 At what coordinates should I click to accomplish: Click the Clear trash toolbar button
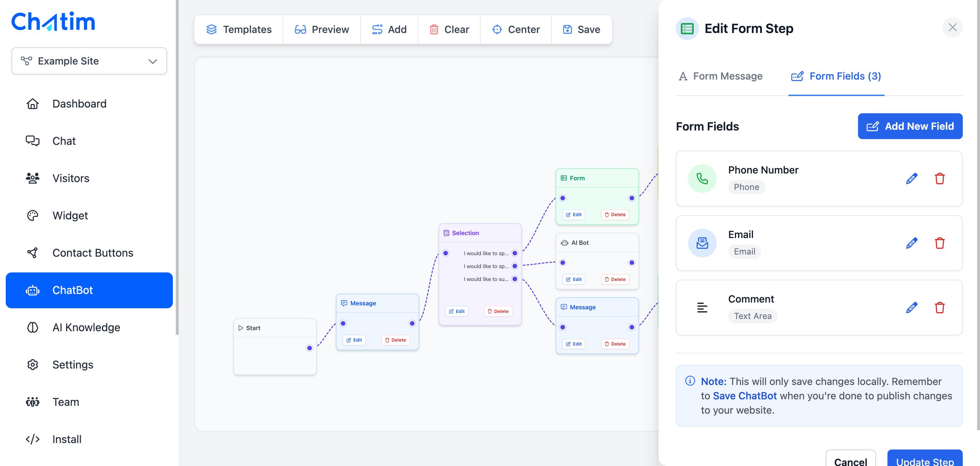coord(449,29)
